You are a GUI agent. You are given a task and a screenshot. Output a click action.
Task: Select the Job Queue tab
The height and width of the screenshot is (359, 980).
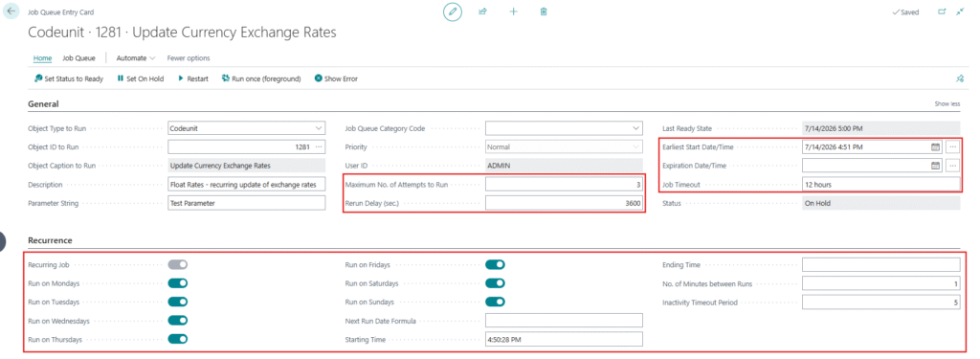(78, 58)
